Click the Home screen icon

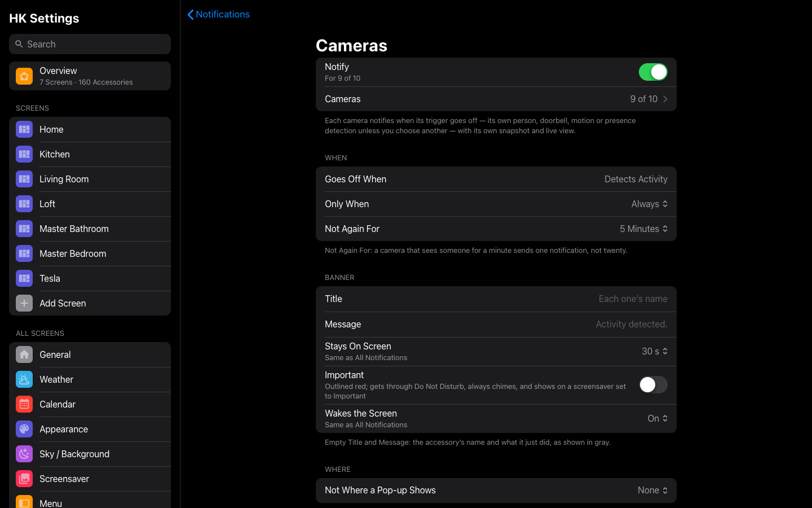click(24, 129)
